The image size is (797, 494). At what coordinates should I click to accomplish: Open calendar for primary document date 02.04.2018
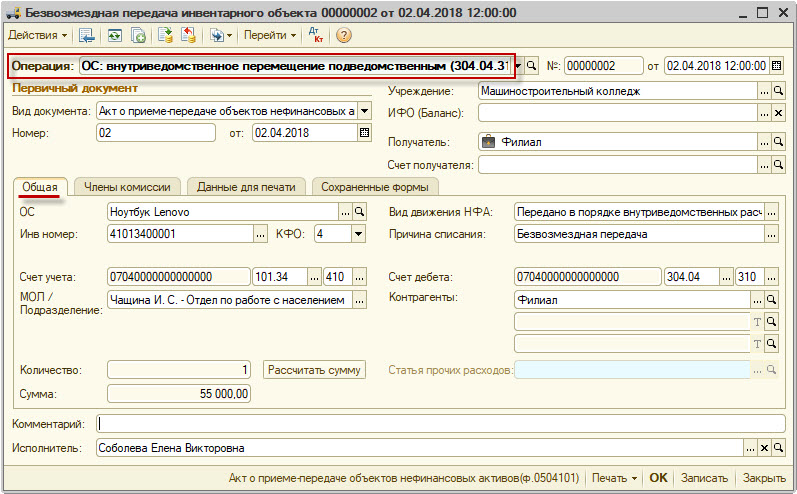click(x=364, y=133)
